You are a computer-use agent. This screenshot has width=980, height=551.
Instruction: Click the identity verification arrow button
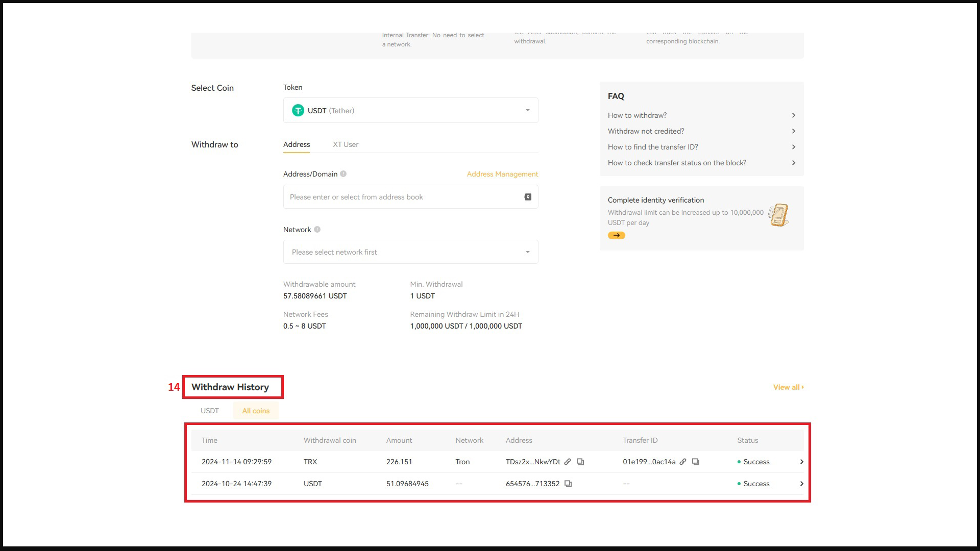point(617,236)
